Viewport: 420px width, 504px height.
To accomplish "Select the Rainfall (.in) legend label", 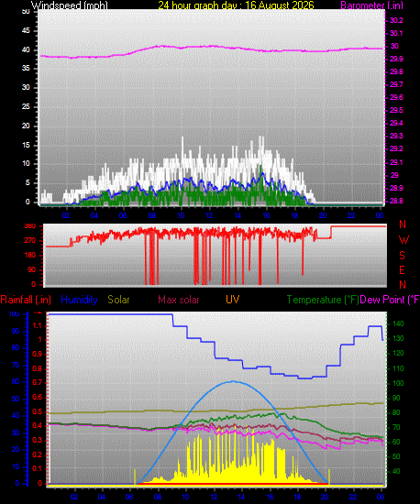I will coord(26,300).
